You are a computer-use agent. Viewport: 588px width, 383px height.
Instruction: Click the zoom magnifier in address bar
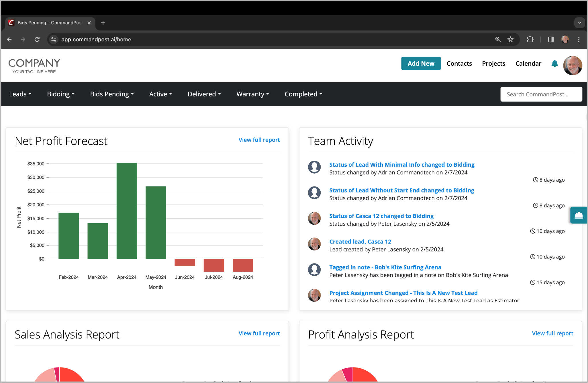point(498,39)
